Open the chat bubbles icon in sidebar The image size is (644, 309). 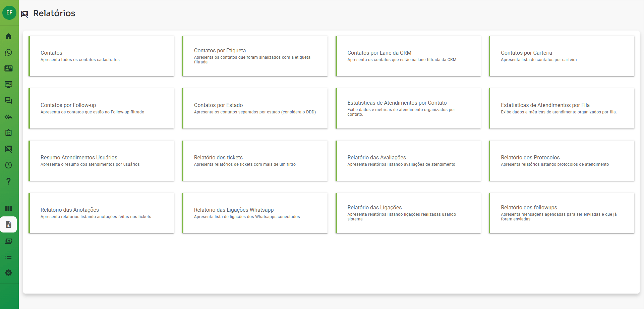9,101
